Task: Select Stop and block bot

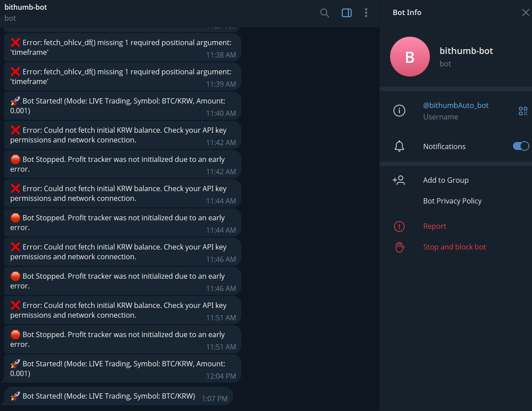Action: (x=455, y=247)
